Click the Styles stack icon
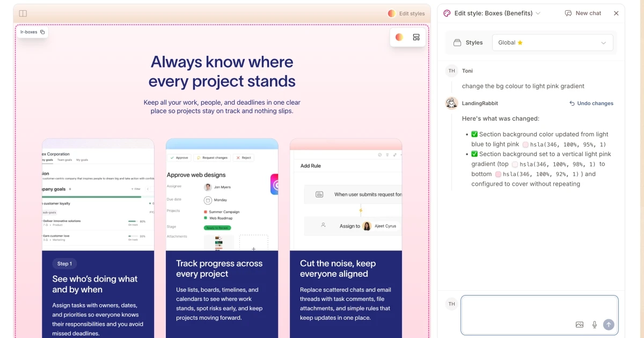The width and height of the screenshot is (644, 338). coord(457,43)
